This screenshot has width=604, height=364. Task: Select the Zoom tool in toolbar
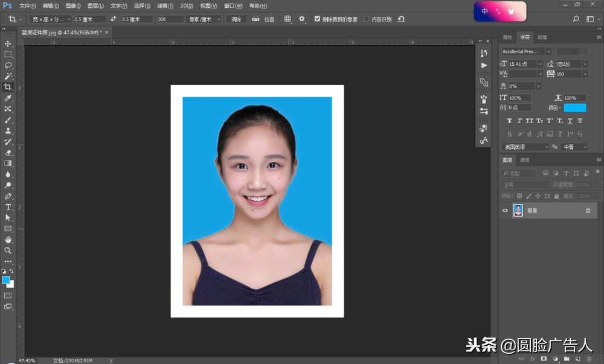pos(8,251)
